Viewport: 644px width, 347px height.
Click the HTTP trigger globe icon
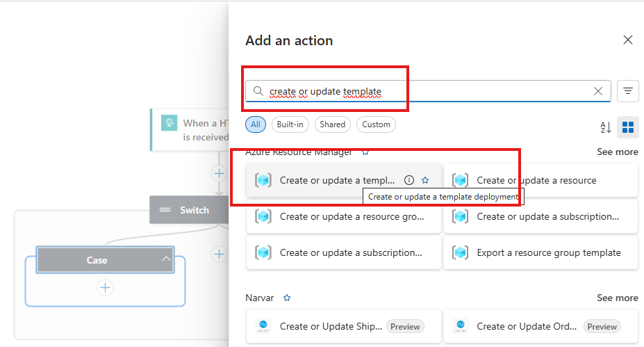(169, 122)
